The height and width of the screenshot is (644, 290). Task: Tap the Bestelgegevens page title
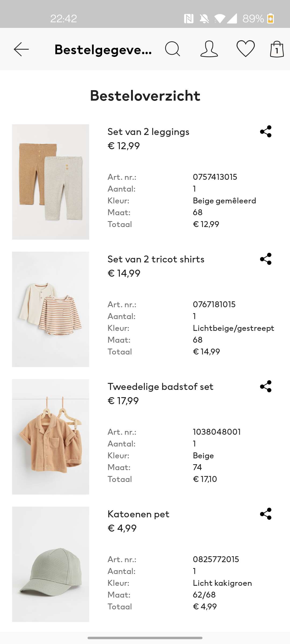(x=103, y=50)
